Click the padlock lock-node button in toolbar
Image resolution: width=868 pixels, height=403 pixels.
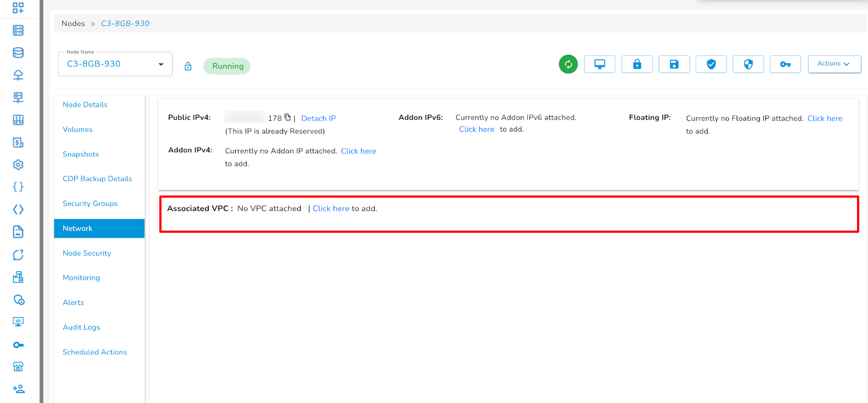point(637,64)
